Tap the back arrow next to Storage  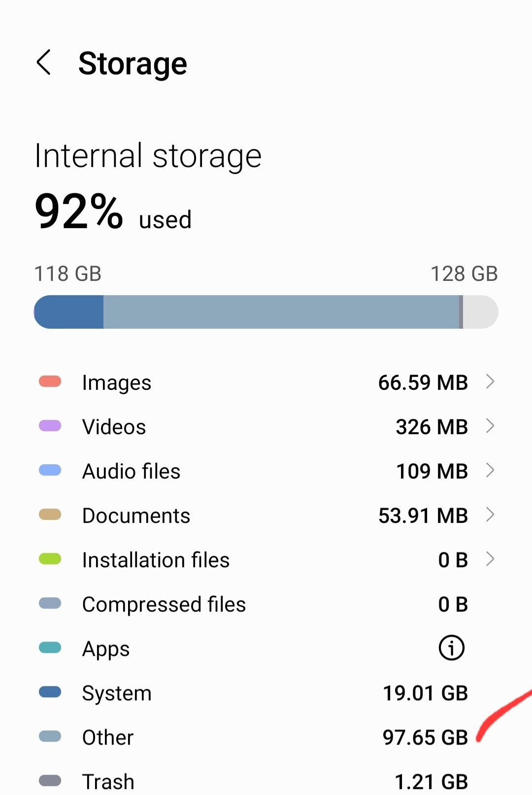click(x=44, y=63)
